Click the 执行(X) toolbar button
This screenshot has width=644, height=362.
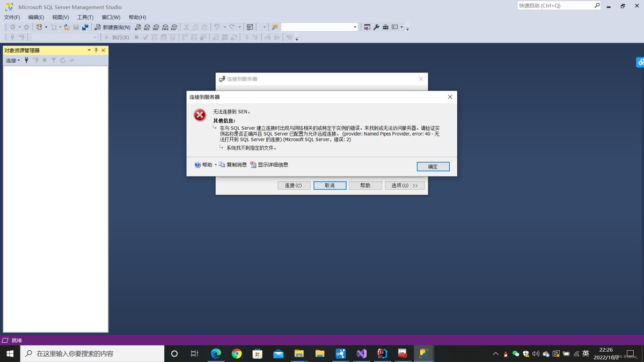(x=116, y=38)
